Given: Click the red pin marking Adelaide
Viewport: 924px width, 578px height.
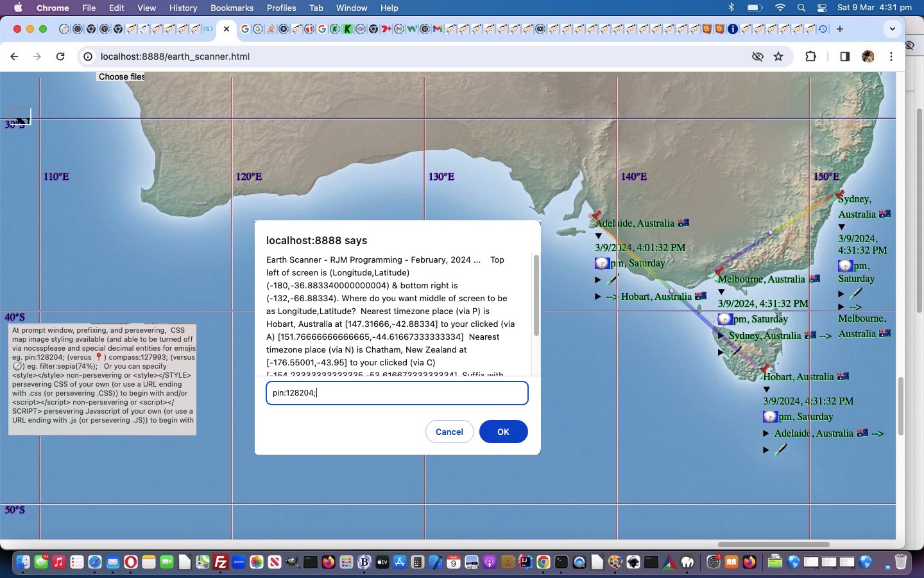Looking at the screenshot, I should pyautogui.click(x=596, y=216).
